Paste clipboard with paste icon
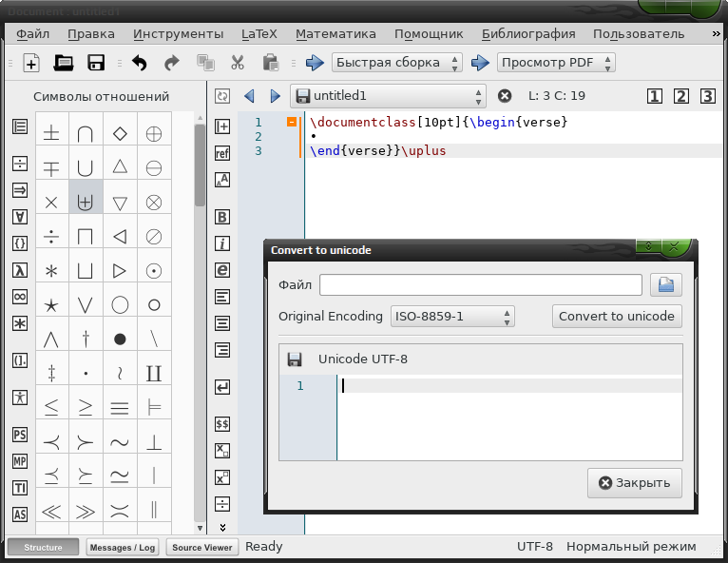This screenshot has height=563, width=728. click(x=271, y=63)
